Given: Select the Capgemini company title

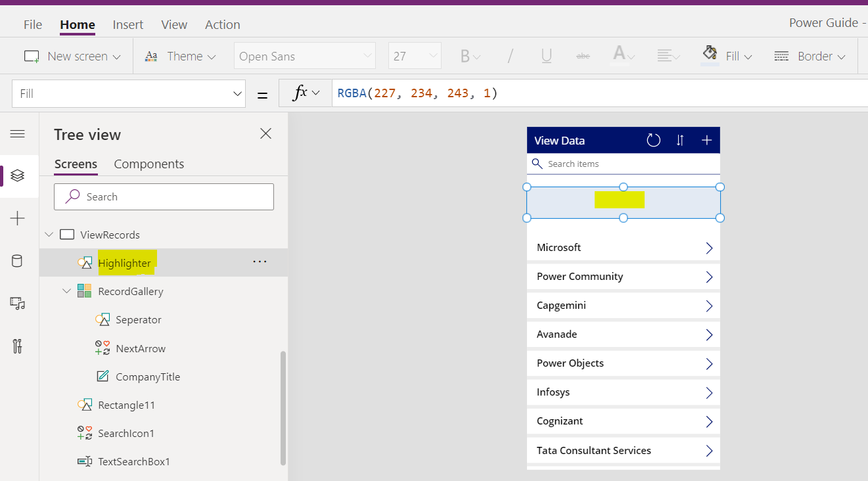Looking at the screenshot, I should pyautogui.click(x=561, y=306).
